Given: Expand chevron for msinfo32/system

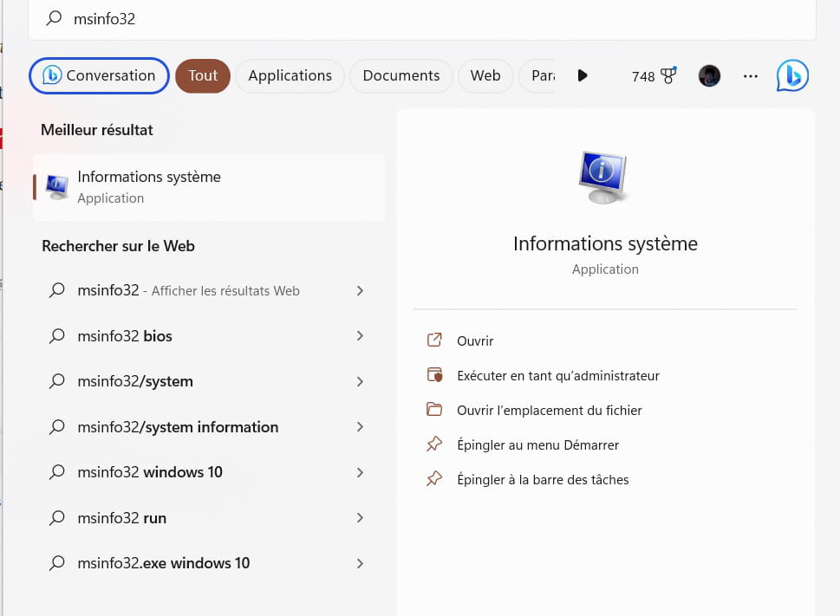Looking at the screenshot, I should click(x=360, y=381).
